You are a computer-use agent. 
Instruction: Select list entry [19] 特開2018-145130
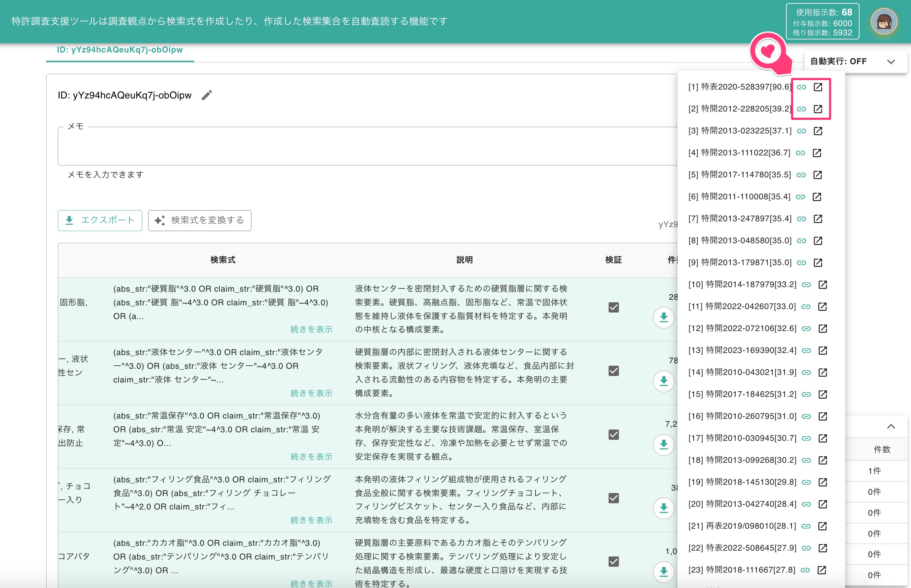742,482
